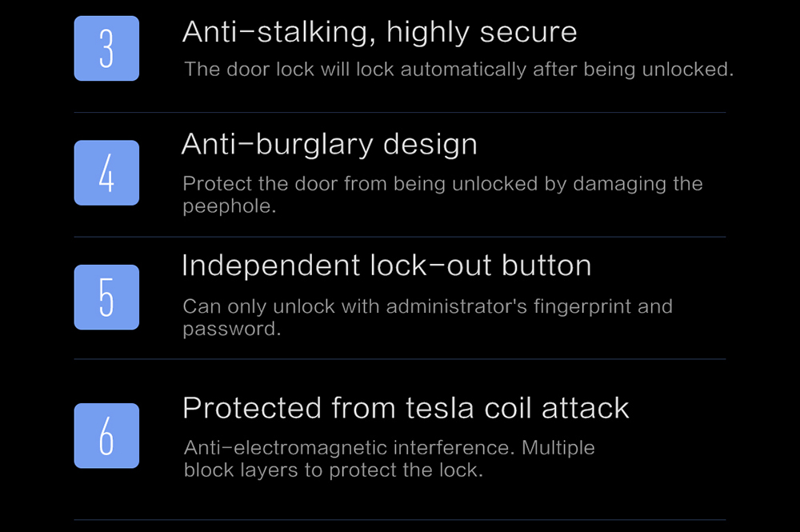Click the divider line below item 4
Image resolution: width=800 pixels, height=532 pixels.
(x=400, y=237)
